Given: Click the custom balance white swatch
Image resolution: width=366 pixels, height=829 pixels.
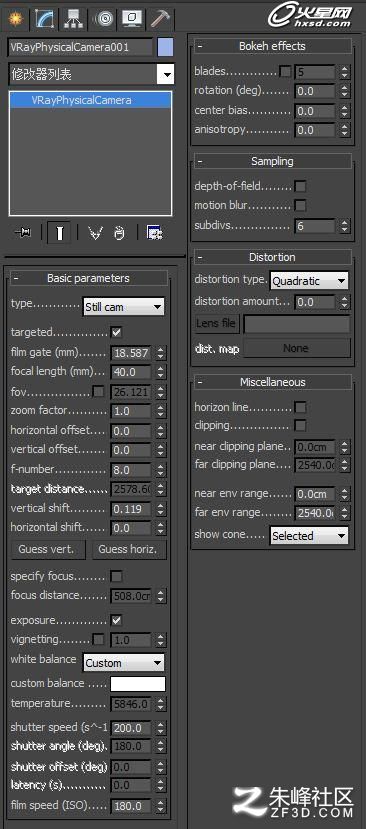Looking at the screenshot, I should pos(138,684).
